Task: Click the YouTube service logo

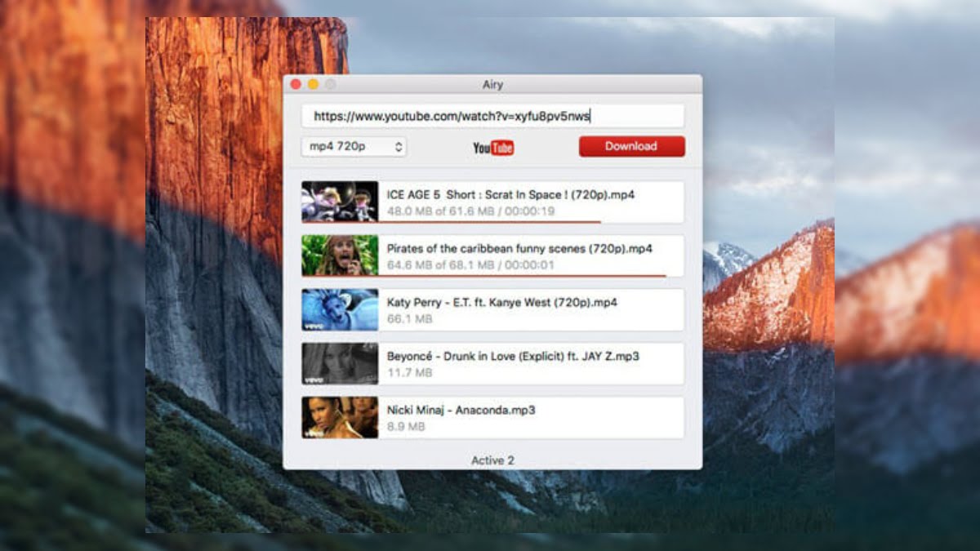Action: click(x=492, y=147)
